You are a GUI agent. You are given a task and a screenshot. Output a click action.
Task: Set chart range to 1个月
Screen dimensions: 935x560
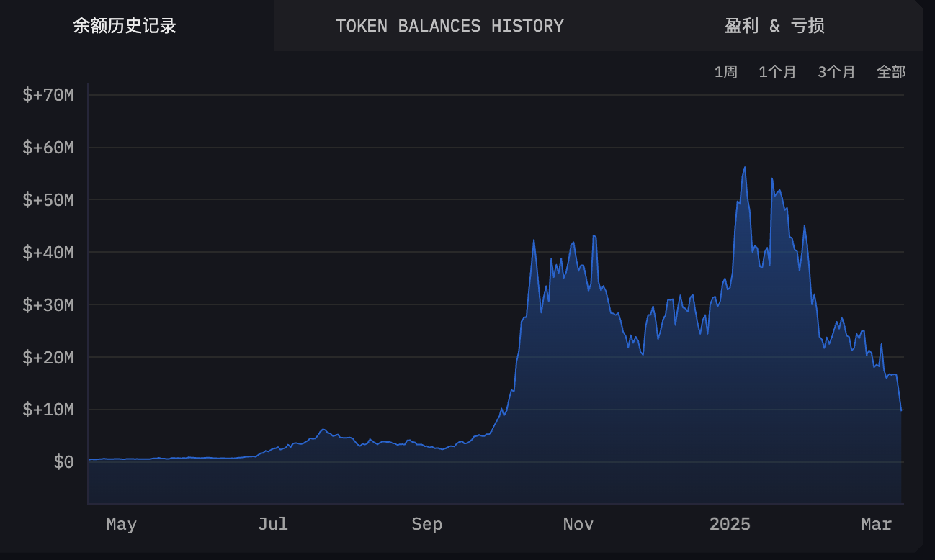777,72
